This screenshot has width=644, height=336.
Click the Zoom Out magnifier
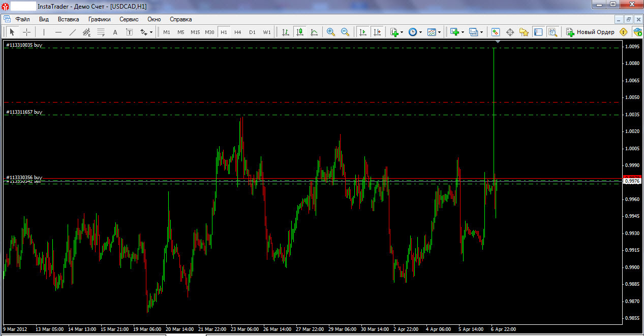coord(345,32)
